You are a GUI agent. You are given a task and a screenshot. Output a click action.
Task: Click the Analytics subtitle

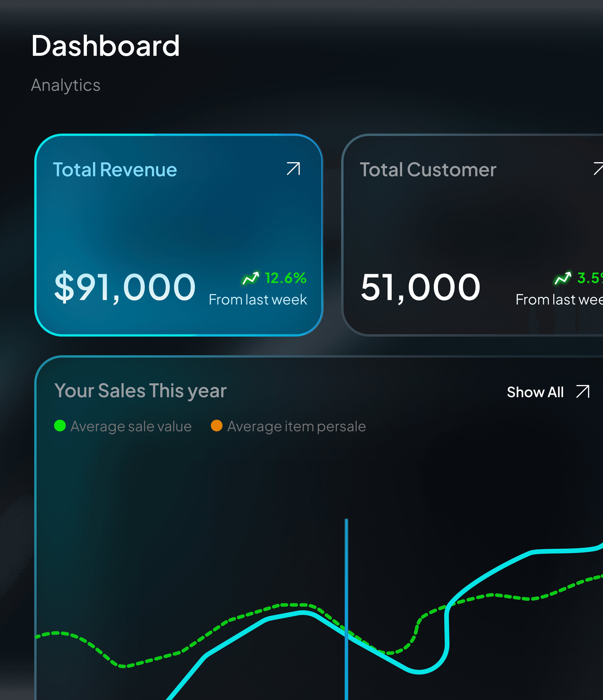pos(66,85)
